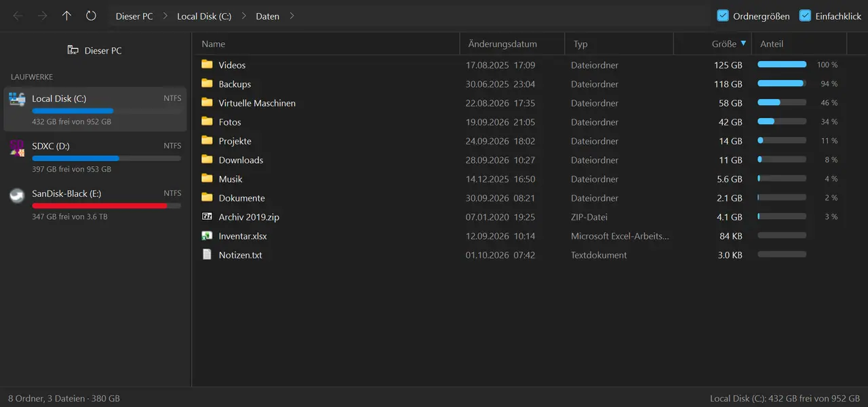
Task: Click the Videos folder share bar
Action: point(782,64)
